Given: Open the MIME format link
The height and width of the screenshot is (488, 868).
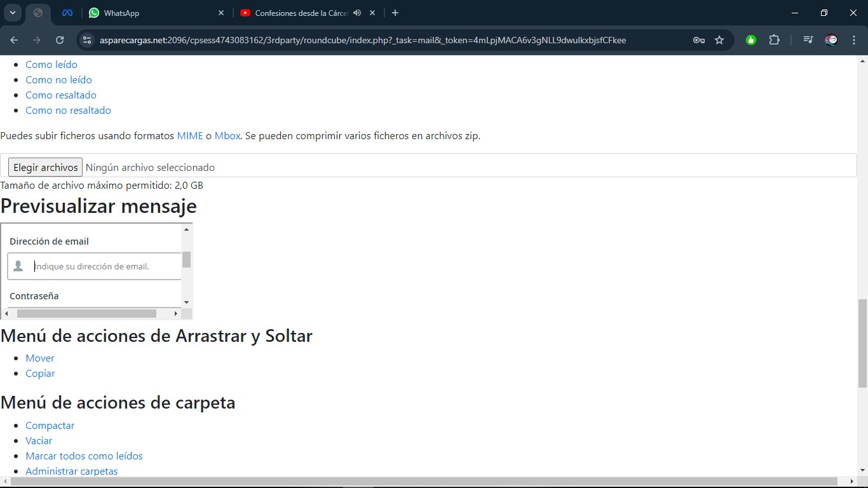Looking at the screenshot, I should [189, 136].
